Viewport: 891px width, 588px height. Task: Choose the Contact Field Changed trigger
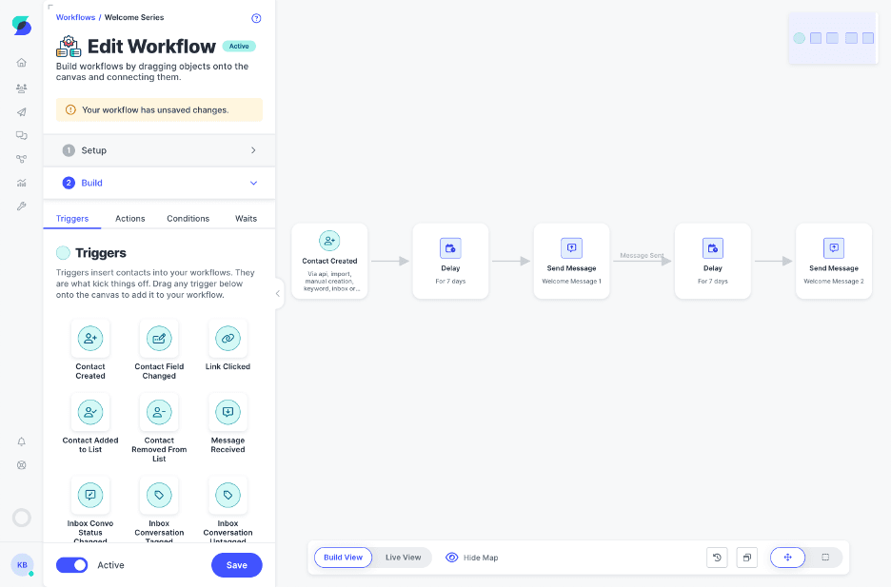(159, 339)
